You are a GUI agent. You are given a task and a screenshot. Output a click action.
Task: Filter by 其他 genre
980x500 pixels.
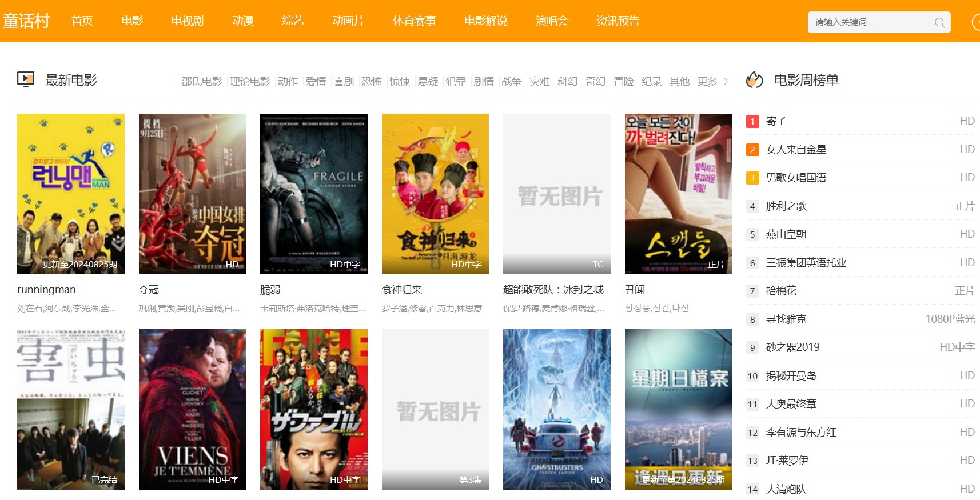pos(680,81)
